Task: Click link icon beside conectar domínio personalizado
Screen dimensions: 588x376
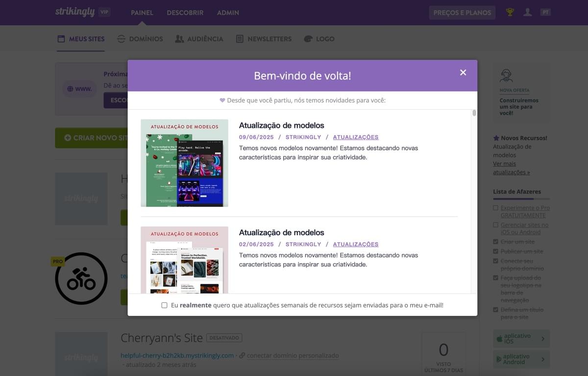Action: click(x=242, y=355)
